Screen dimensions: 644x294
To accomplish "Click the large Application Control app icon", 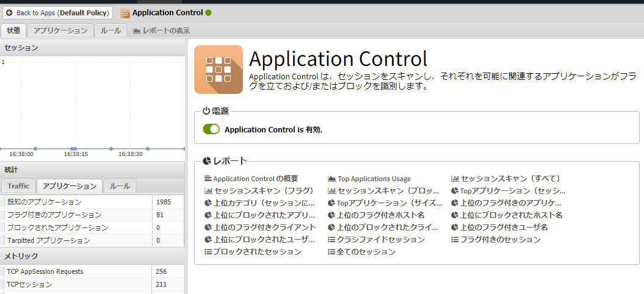I will click(218, 70).
